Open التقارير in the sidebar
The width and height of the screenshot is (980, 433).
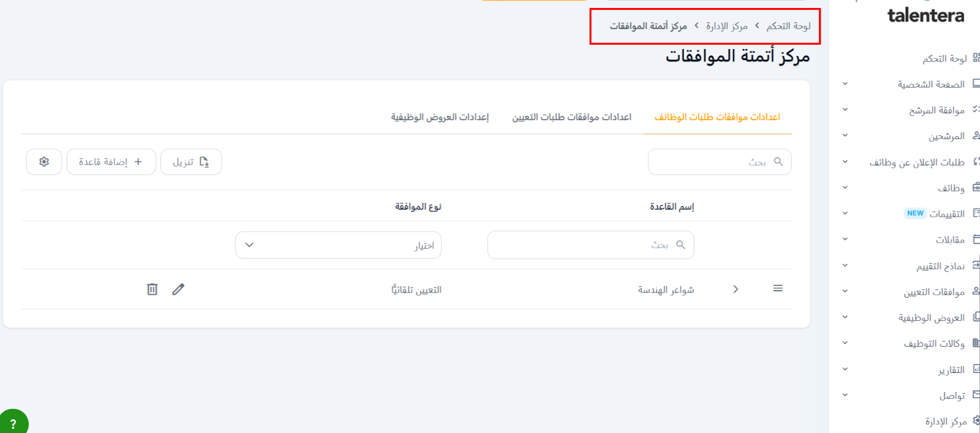(x=951, y=370)
